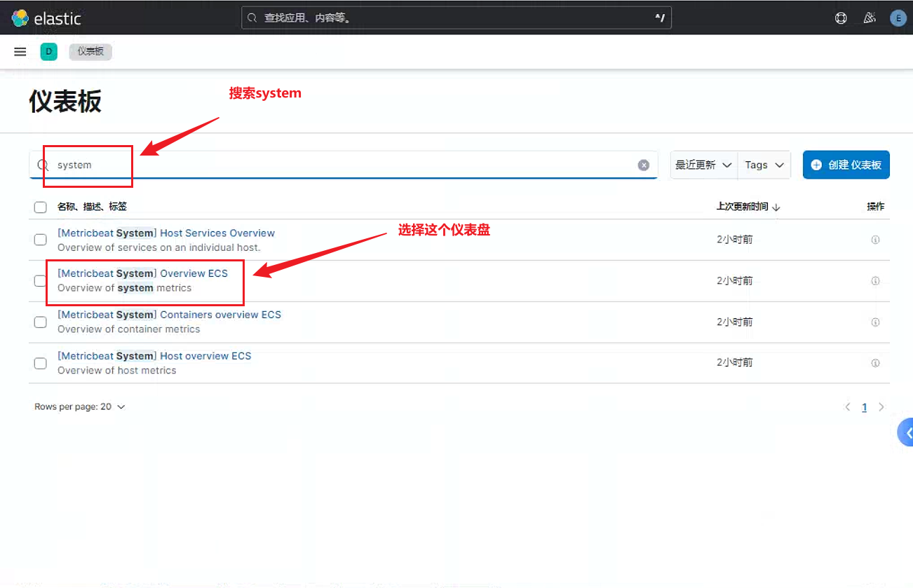Toggle the select-all rows checkbox
The width and height of the screenshot is (913, 588).
pos(41,207)
